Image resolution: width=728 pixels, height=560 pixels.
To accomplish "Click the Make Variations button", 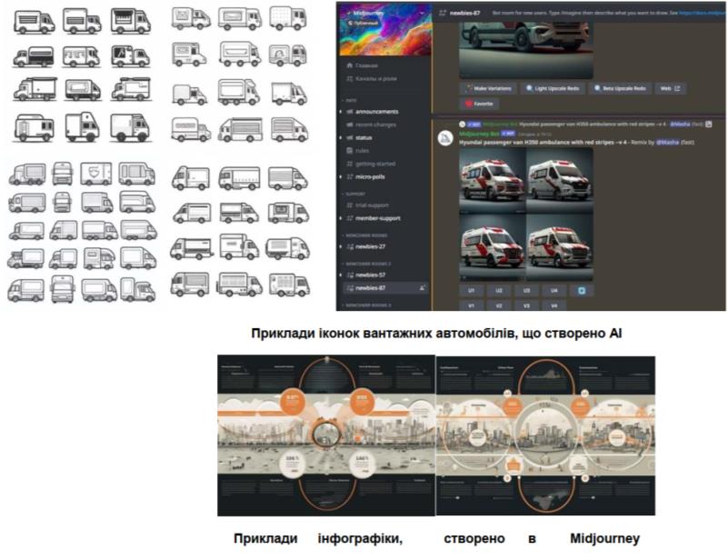I will pyautogui.click(x=488, y=88).
